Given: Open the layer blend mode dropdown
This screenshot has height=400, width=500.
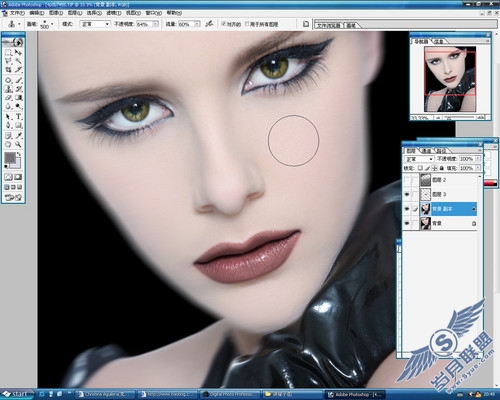Looking at the screenshot, I should tap(419, 159).
